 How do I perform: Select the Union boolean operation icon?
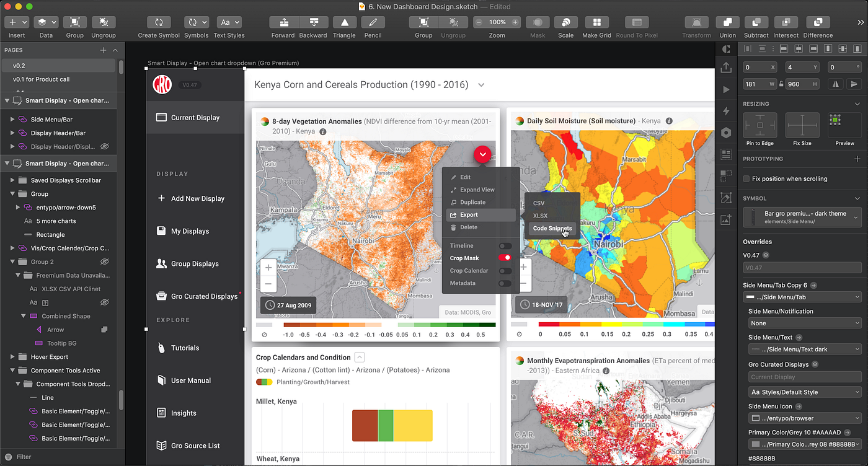[x=727, y=22]
